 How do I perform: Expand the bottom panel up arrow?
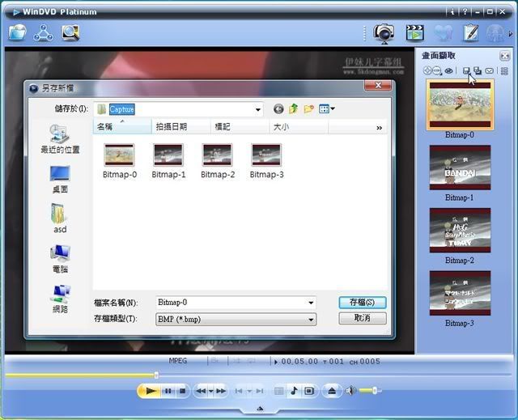[260, 409]
